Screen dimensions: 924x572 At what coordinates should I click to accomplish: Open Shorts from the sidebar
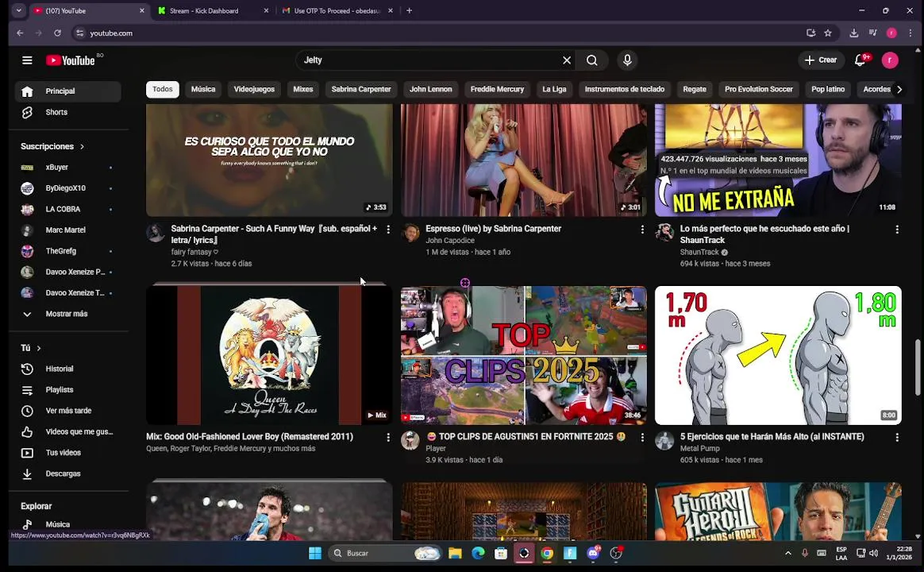click(67, 112)
